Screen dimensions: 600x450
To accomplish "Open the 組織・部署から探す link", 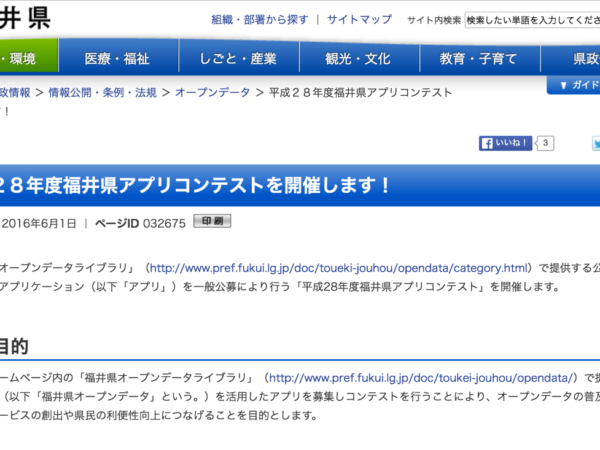I will (260, 20).
